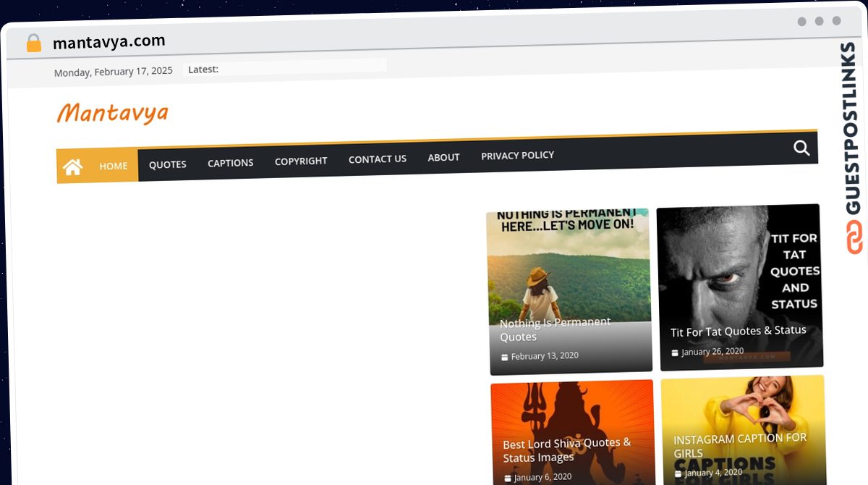The width and height of the screenshot is (868, 485).
Task: Click the Shiva silhouette thumbnail
Action: (572, 433)
